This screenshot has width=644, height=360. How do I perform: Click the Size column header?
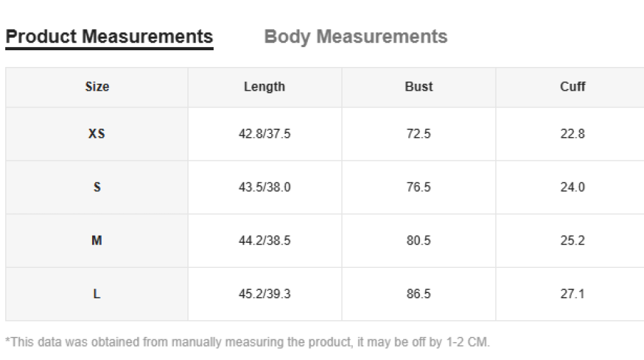97,86
